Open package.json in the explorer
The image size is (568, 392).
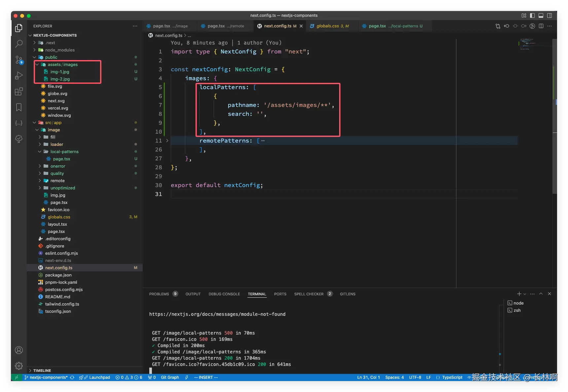point(58,275)
